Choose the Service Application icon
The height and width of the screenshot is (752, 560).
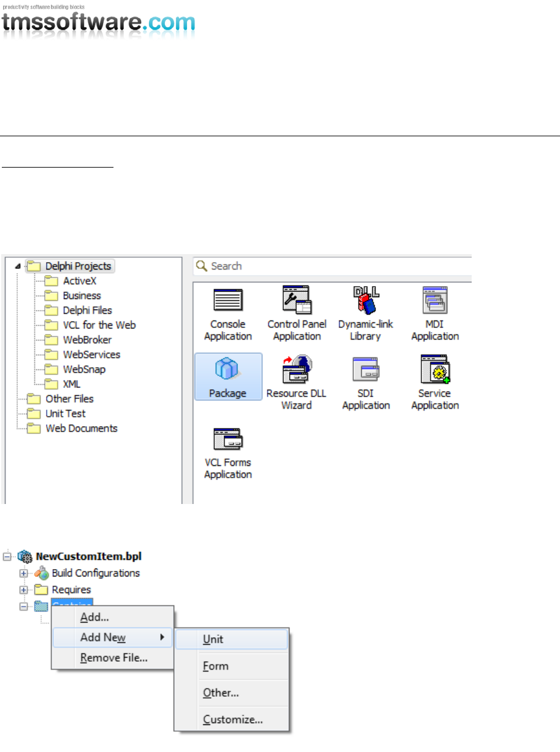(435, 369)
